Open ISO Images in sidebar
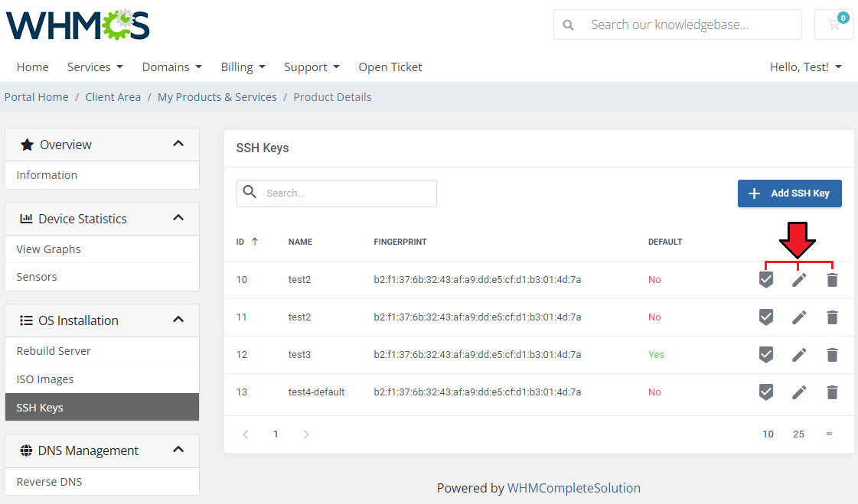Image resolution: width=858 pixels, height=504 pixels. click(x=45, y=379)
